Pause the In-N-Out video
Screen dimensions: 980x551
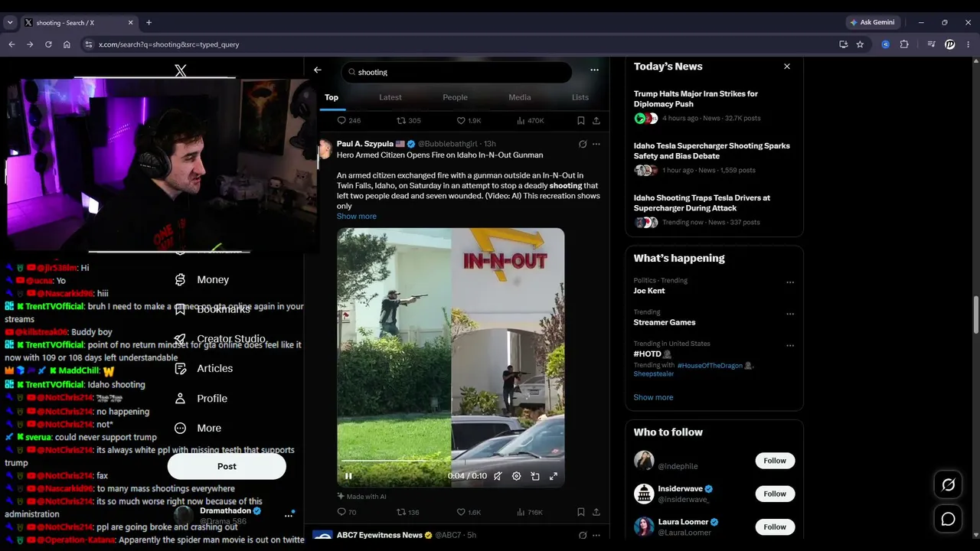(x=348, y=476)
